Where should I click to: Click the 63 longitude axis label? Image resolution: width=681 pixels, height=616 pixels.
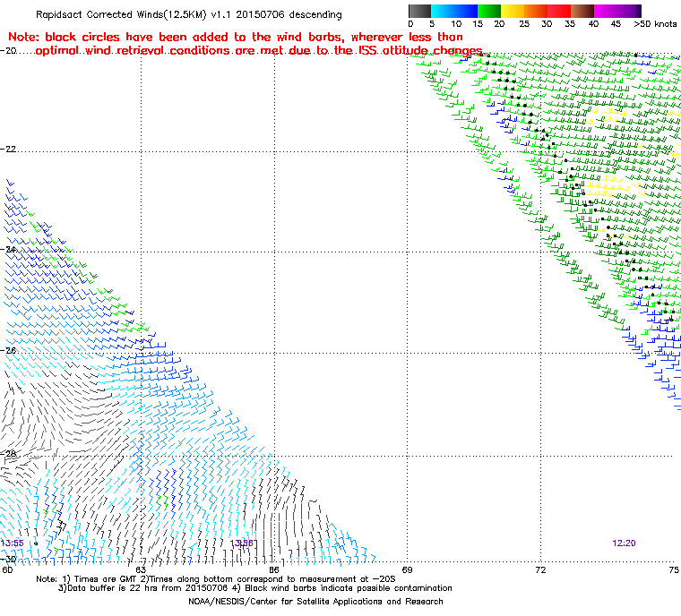[x=141, y=569]
